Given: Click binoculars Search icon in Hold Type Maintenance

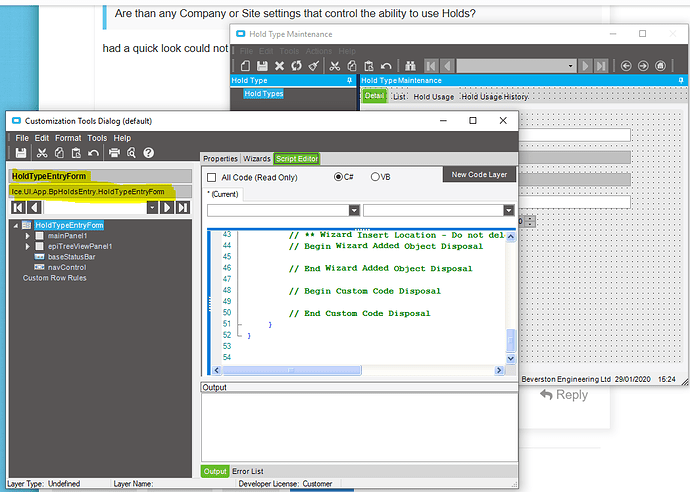Looking at the screenshot, I should pos(411,66).
